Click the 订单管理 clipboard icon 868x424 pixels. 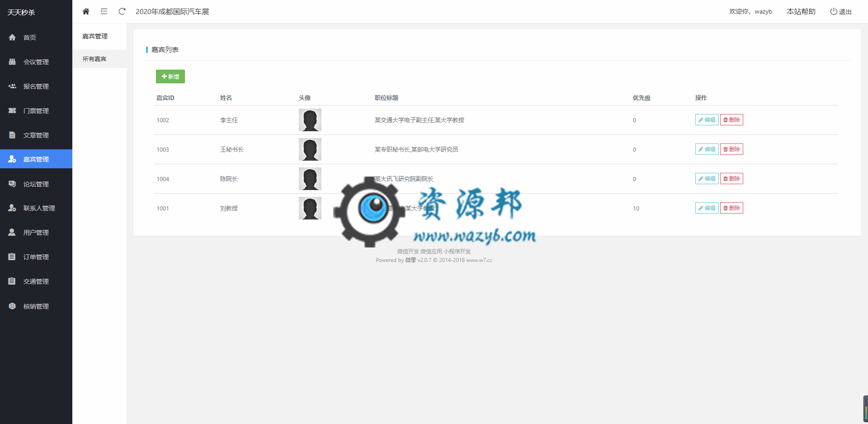click(12, 257)
